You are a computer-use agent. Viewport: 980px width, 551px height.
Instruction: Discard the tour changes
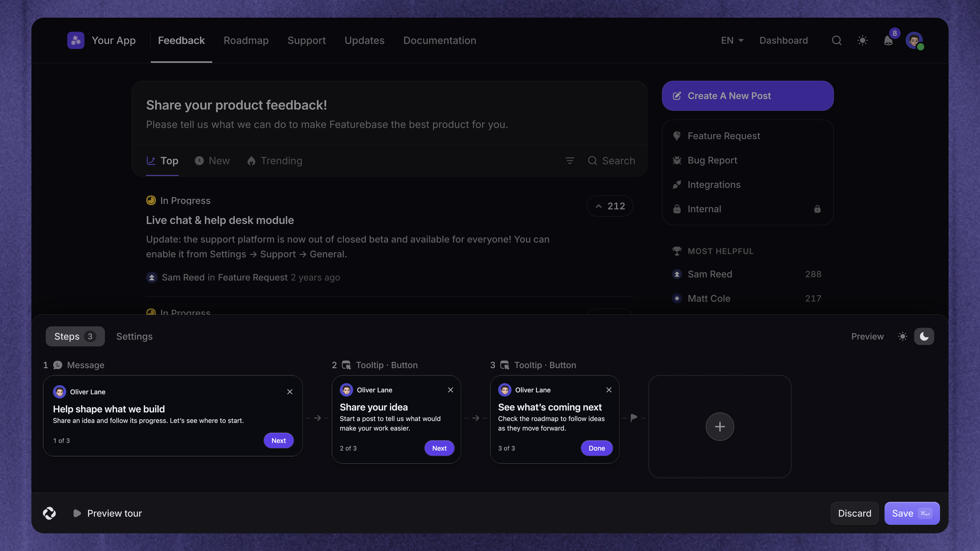[x=854, y=513]
